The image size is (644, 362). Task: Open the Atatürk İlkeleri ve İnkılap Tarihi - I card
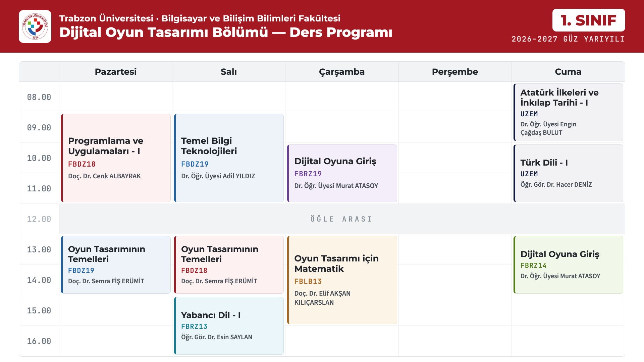coord(568,112)
